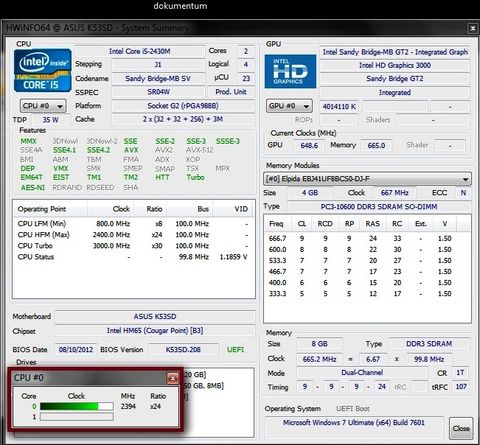480x445 pixels.
Task: Click the Sandy Bridge-MB SV codename field
Action: point(158,78)
